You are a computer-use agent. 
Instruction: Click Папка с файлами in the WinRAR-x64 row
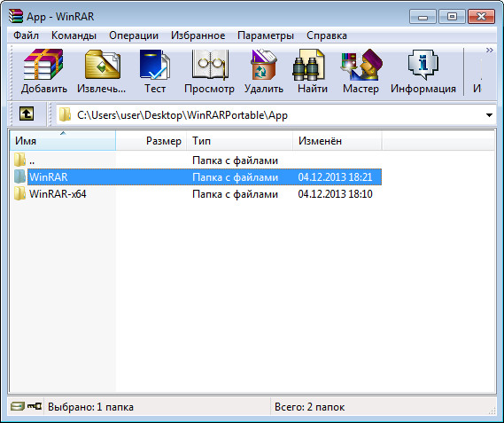pyautogui.click(x=235, y=194)
